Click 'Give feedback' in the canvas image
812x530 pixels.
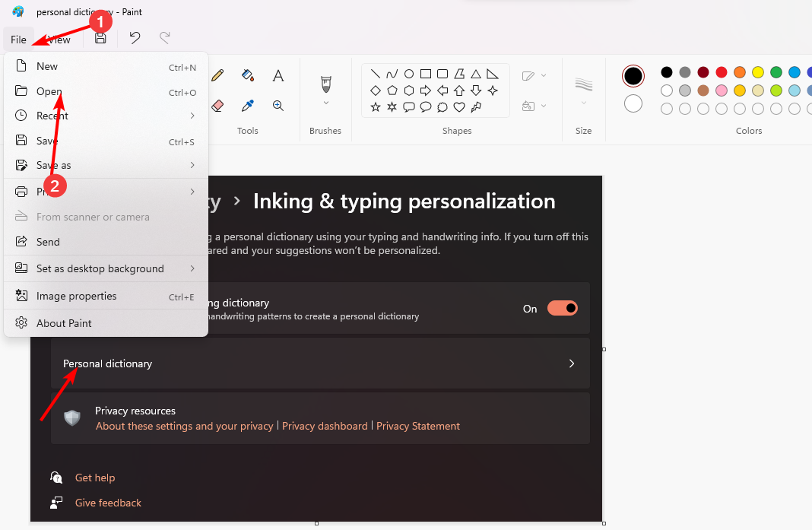pyautogui.click(x=108, y=503)
